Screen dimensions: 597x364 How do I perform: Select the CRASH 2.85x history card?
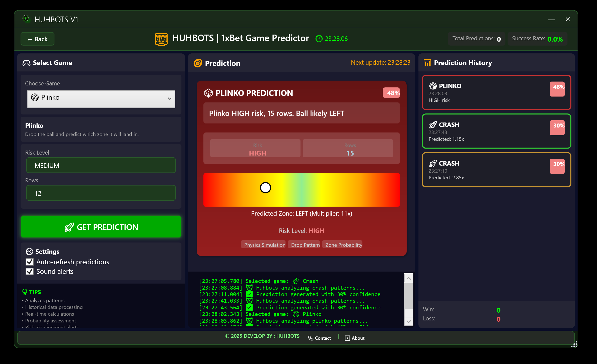click(x=497, y=170)
